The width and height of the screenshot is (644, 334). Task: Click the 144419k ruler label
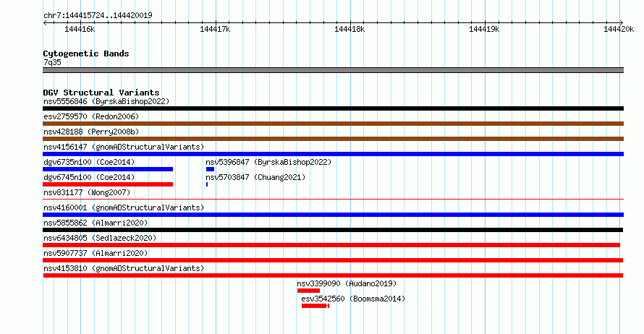pyautogui.click(x=484, y=29)
